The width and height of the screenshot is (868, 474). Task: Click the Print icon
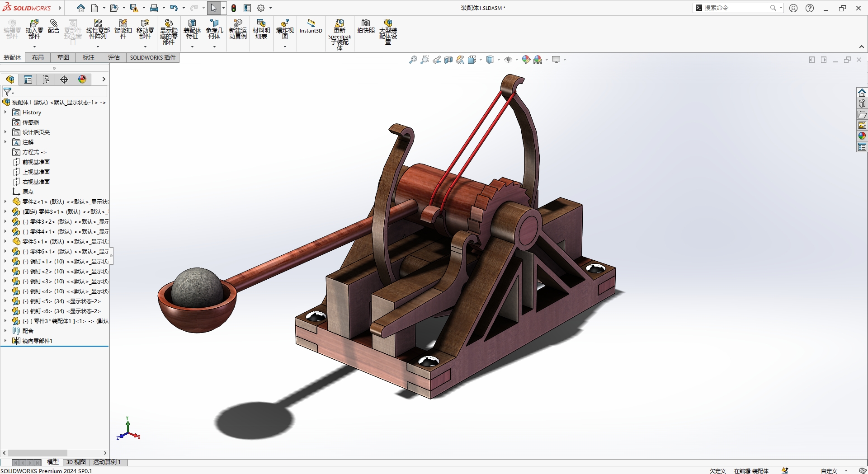click(154, 8)
